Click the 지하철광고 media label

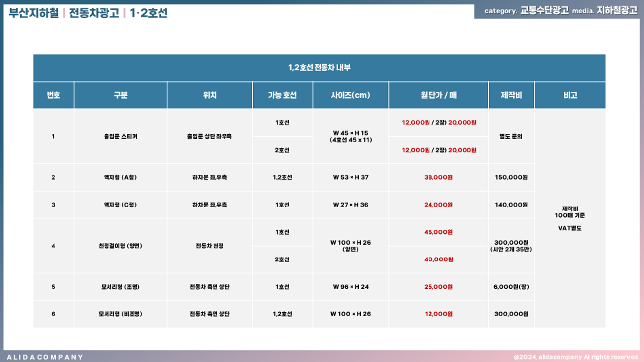coord(617,11)
